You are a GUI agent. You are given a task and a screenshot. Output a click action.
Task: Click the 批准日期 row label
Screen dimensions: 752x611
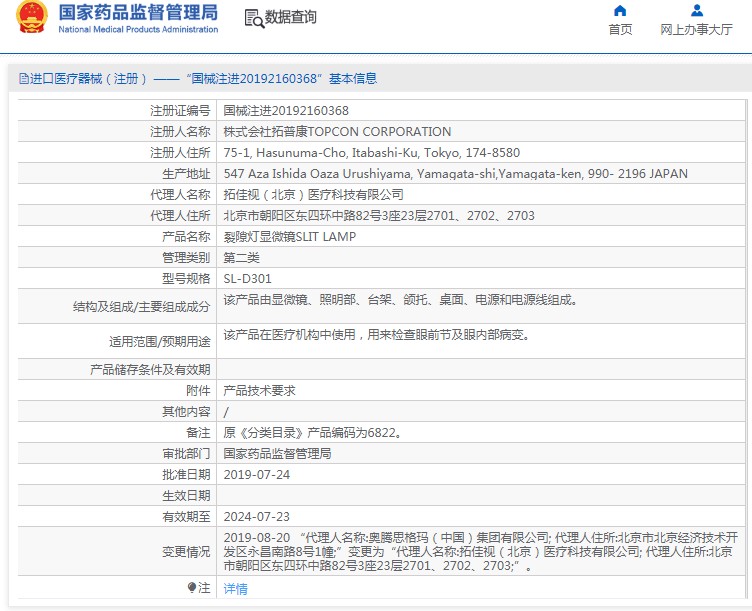(x=186, y=475)
